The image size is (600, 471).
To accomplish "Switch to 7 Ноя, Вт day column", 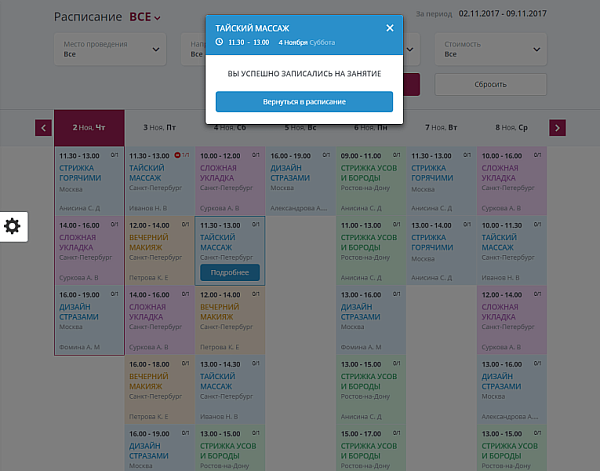I will tap(441, 128).
